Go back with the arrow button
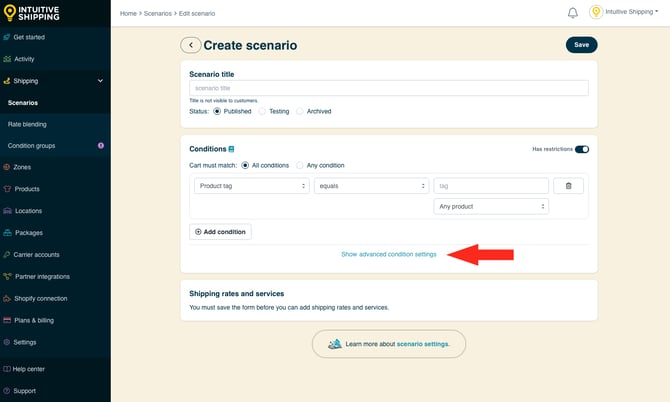 tap(191, 45)
